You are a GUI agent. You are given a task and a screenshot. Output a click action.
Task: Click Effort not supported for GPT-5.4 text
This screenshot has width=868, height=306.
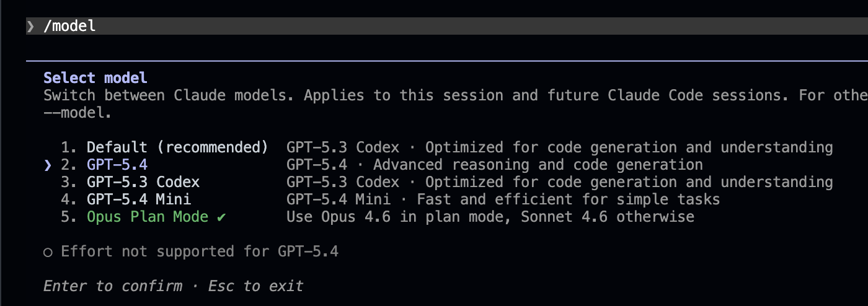coord(200,251)
